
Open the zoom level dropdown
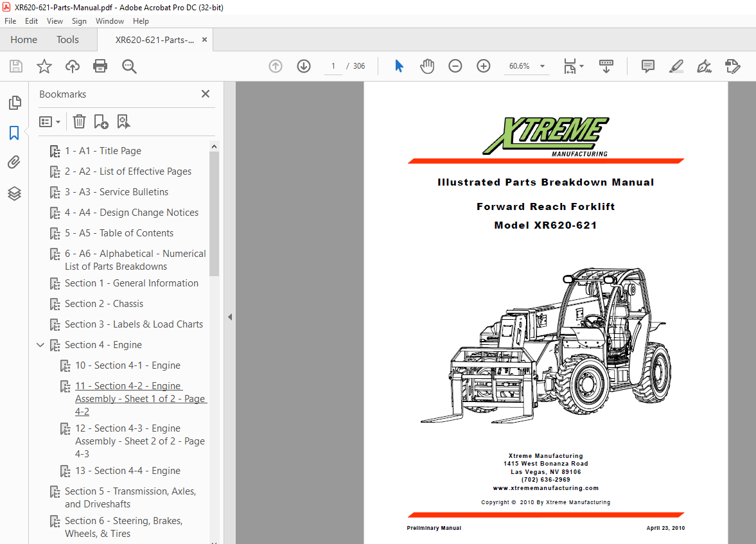pos(542,66)
